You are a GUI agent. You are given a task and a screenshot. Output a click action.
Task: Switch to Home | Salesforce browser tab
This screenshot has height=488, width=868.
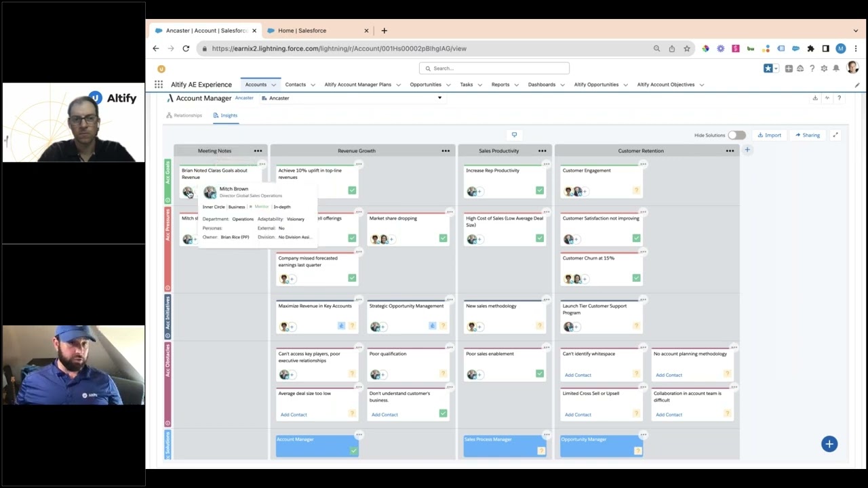coord(302,30)
